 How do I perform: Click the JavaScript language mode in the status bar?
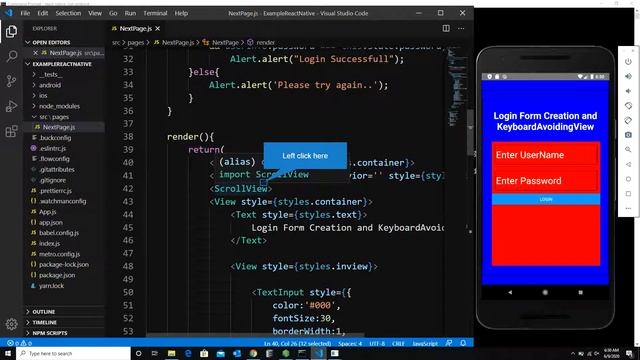[x=425, y=343]
